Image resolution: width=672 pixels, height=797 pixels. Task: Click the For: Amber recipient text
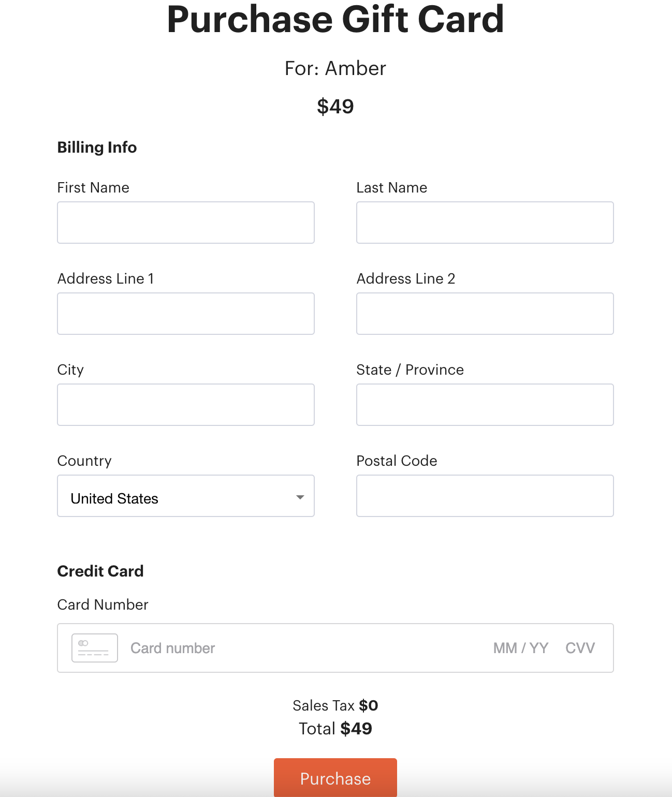point(335,68)
